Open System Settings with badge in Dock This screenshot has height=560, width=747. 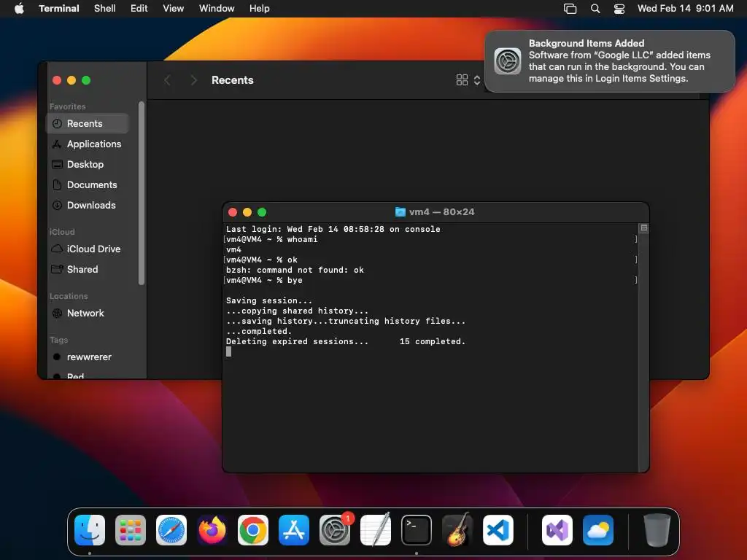pyautogui.click(x=335, y=530)
